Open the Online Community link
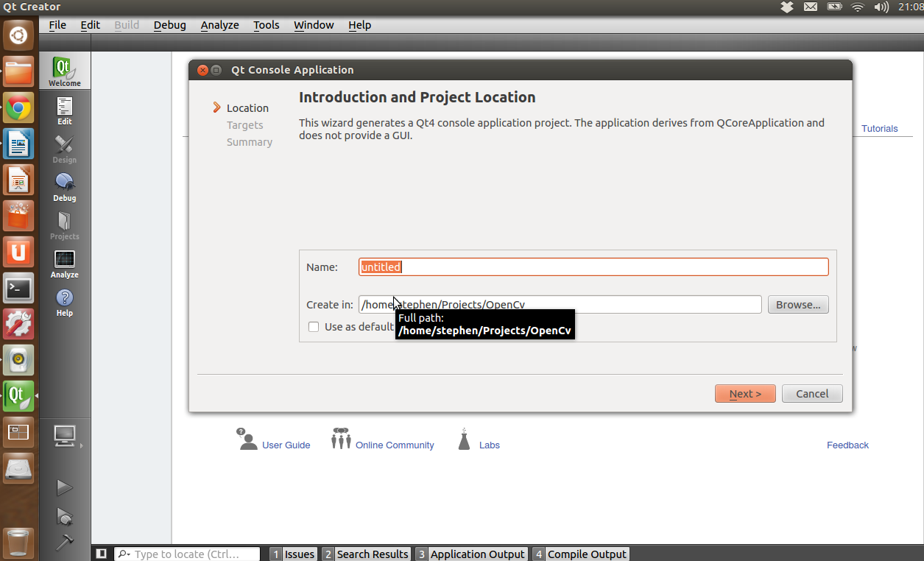The image size is (924, 561). pyautogui.click(x=395, y=445)
